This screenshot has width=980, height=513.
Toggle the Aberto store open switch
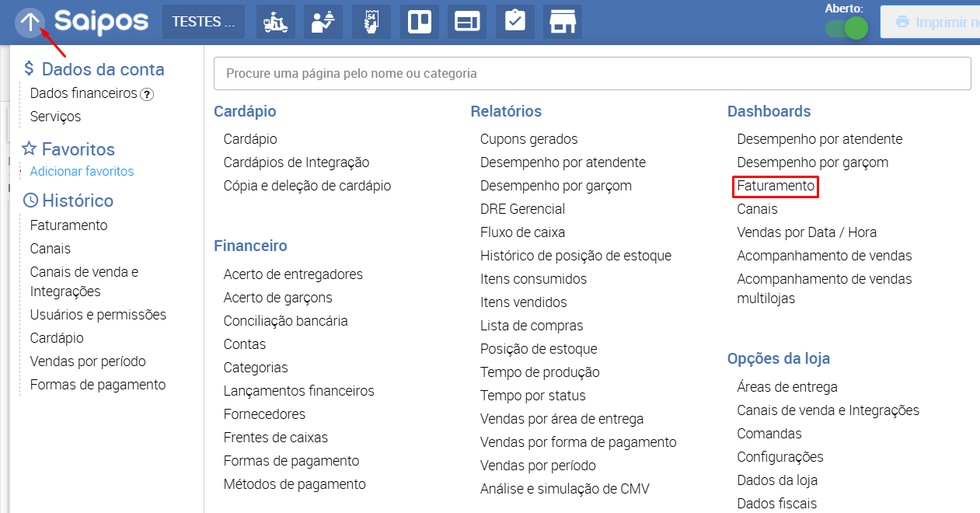846,29
